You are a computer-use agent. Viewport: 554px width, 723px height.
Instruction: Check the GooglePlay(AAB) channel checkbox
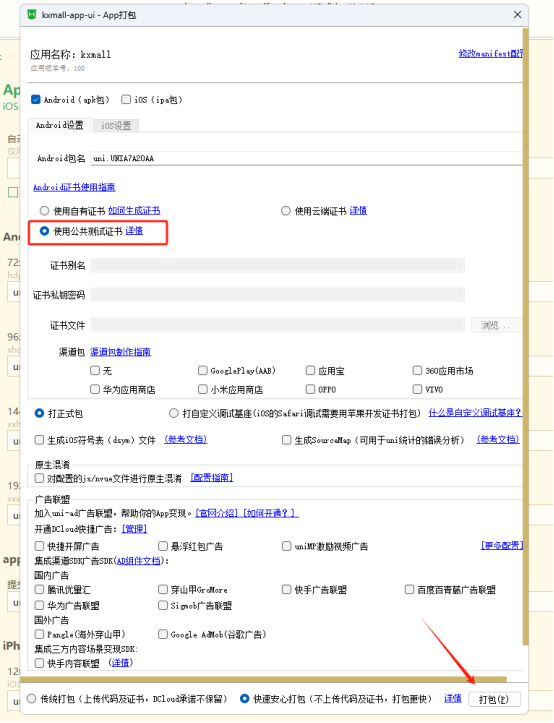pos(203,370)
